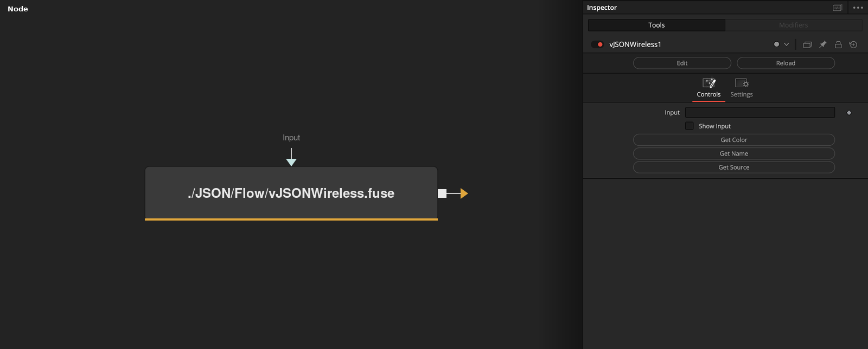The height and width of the screenshot is (349, 868).
Task: Enable the Show Input checkbox
Action: coord(690,126)
